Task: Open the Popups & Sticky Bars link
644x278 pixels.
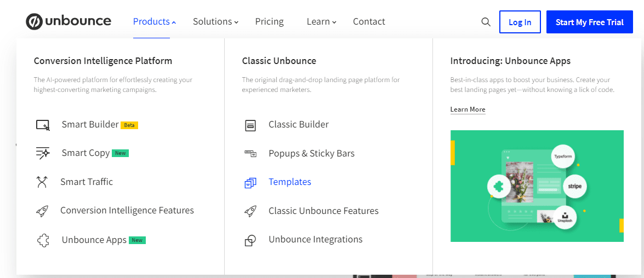Action: click(x=311, y=153)
